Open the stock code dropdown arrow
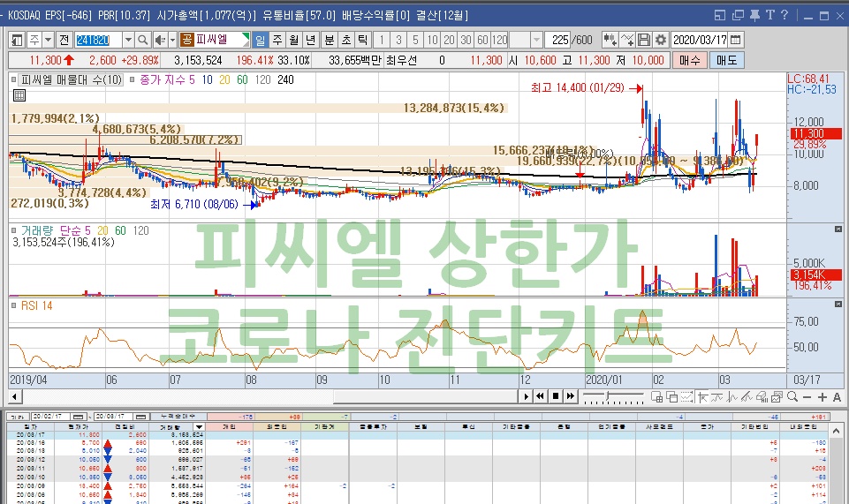This screenshot has width=849, height=504. pos(128,40)
